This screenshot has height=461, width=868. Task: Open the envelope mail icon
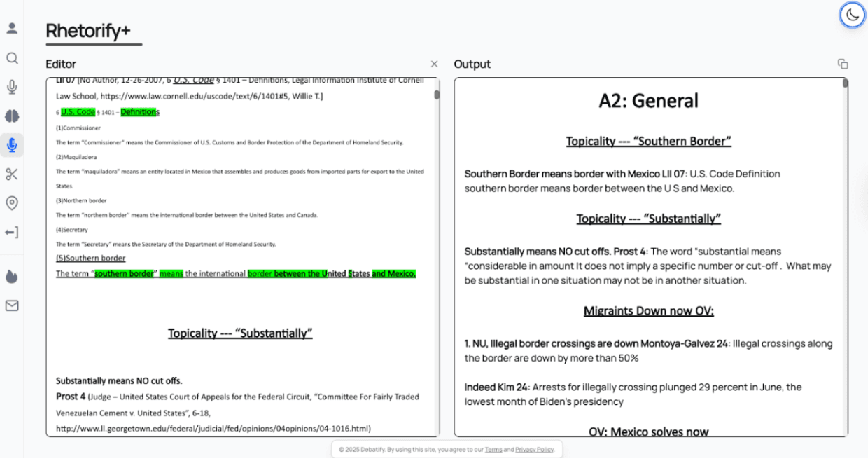coord(12,305)
